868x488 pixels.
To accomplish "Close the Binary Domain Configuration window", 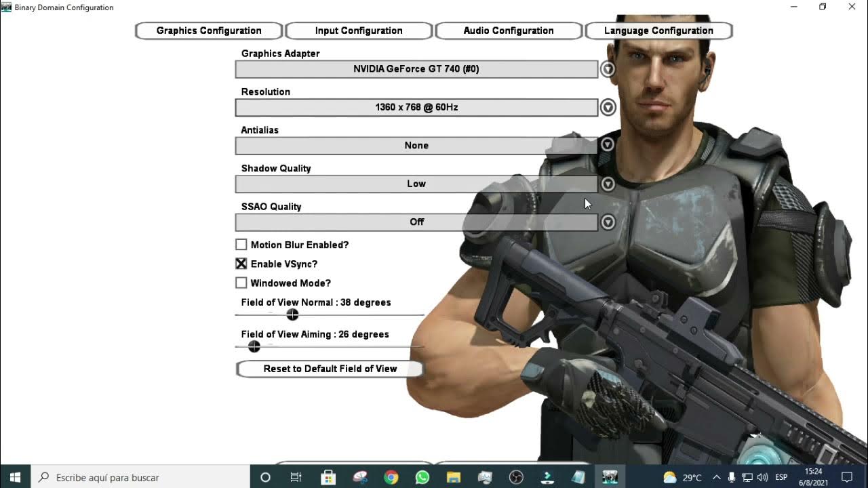I will 852,7.
